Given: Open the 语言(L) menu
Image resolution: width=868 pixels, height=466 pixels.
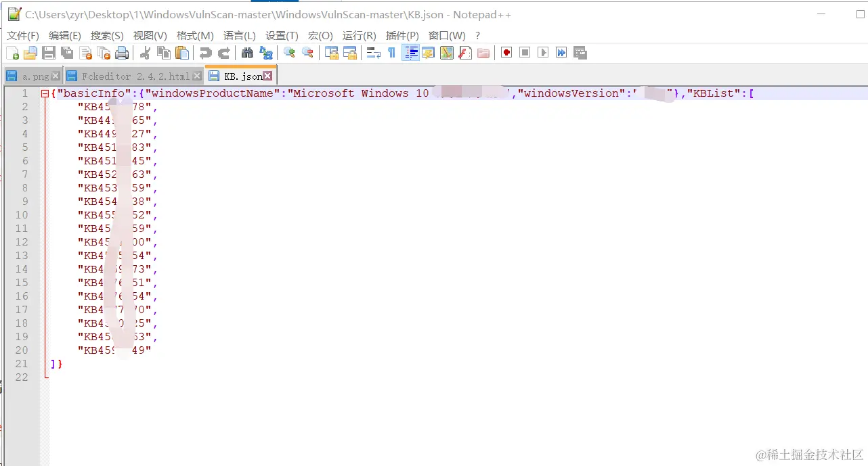Looking at the screenshot, I should (240, 36).
